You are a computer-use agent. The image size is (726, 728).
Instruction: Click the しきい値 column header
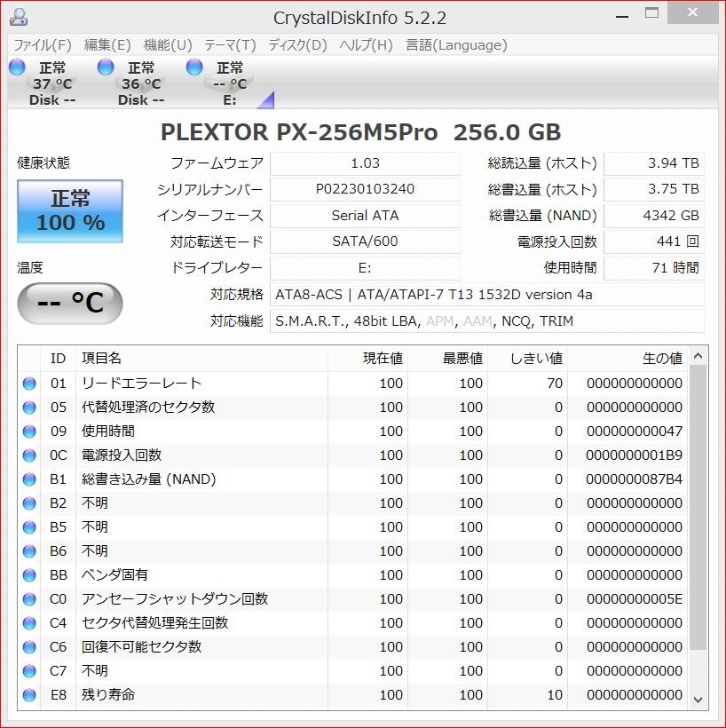click(528, 359)
